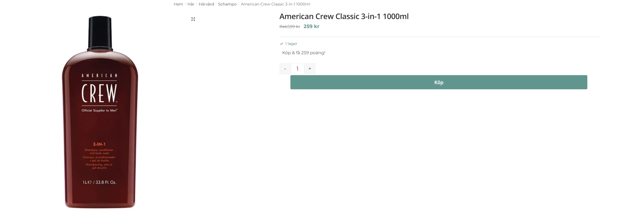Click the crossed-out Rek 599 kr price
Screen dimensions: 644x214
coord(290,26)
